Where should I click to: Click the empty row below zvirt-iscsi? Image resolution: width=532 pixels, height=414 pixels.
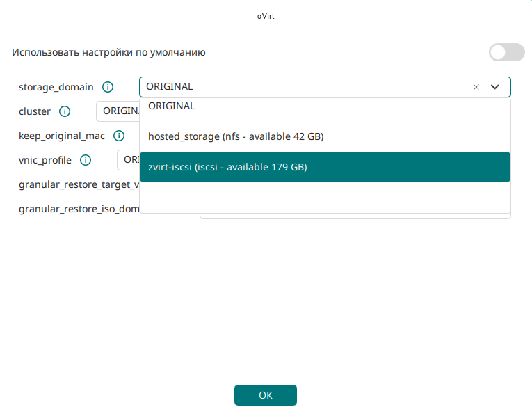pos(325,197)
